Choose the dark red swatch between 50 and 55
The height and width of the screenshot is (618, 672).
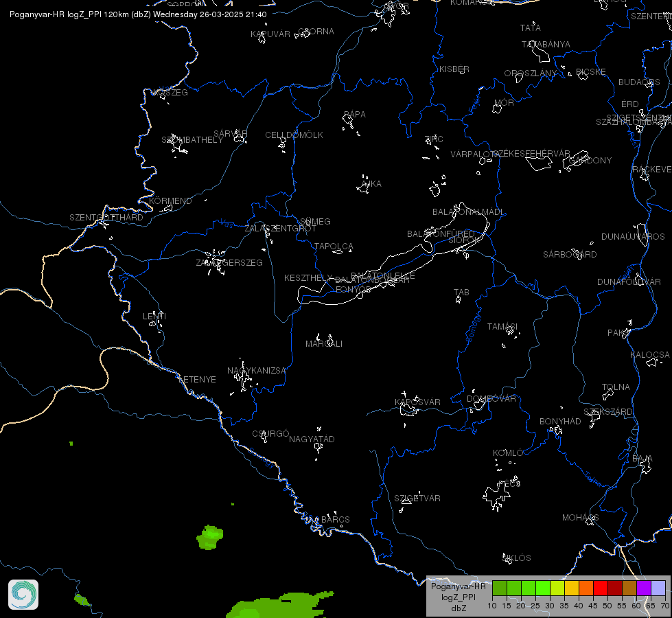615,588
